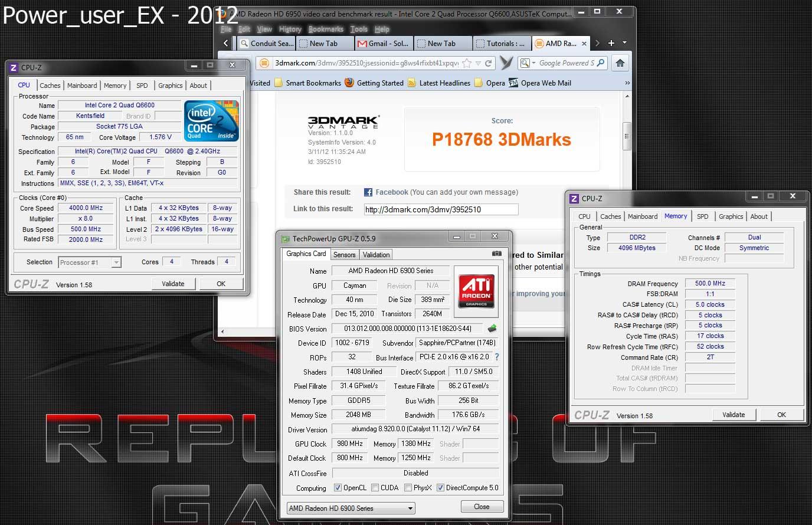The height and width of the screenshot is (525, 812).
Task: Switch to the Conduit Search browser tab
Action: click(266, 43)
